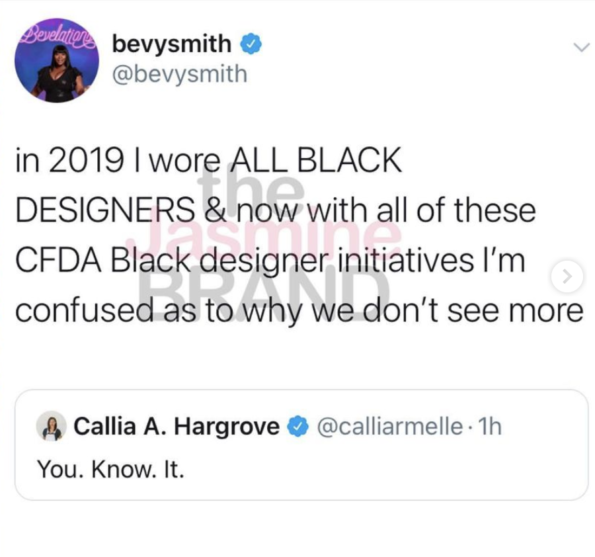Open the quoted tweet card

point(301,445)
